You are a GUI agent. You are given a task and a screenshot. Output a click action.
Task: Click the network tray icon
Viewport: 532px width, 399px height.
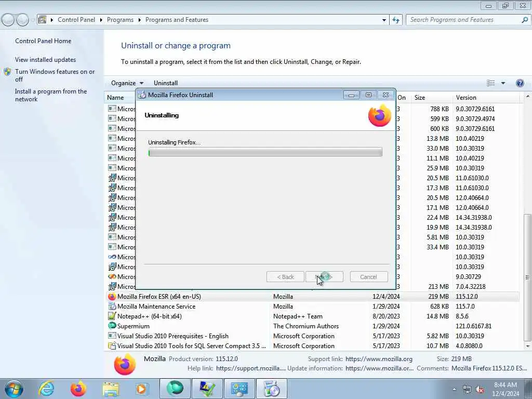pyautogui.click(x=467, y=390)
